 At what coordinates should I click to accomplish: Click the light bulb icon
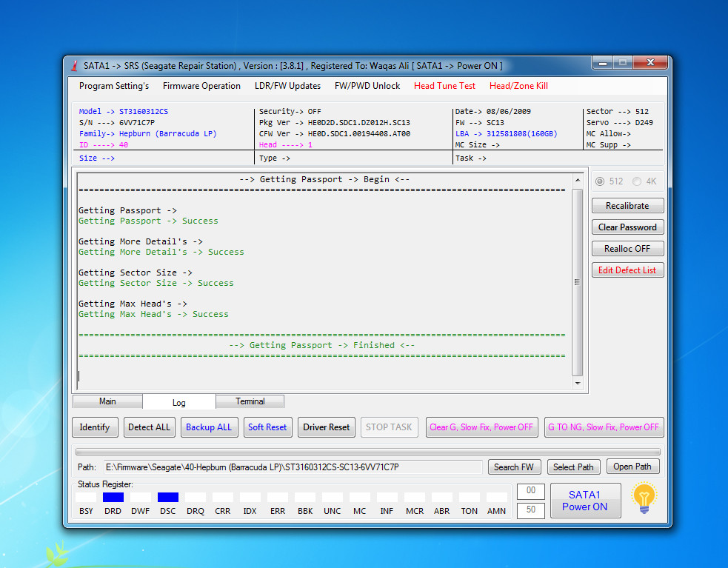coord(644,498)
